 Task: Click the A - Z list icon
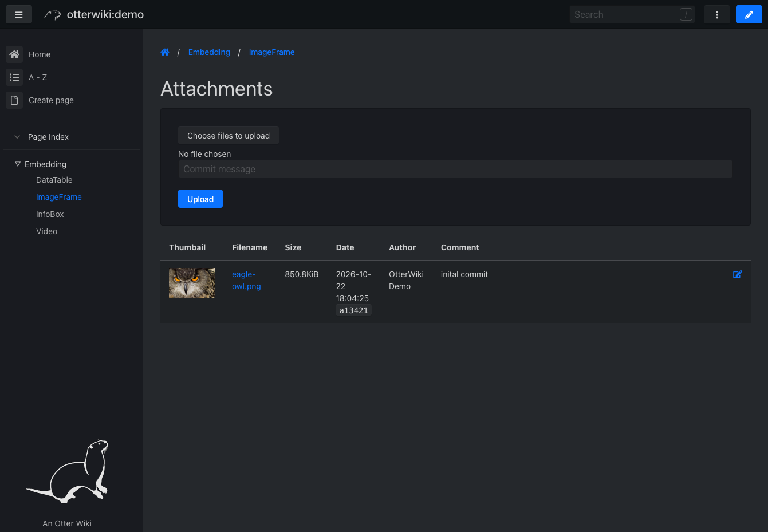[14, 77]
